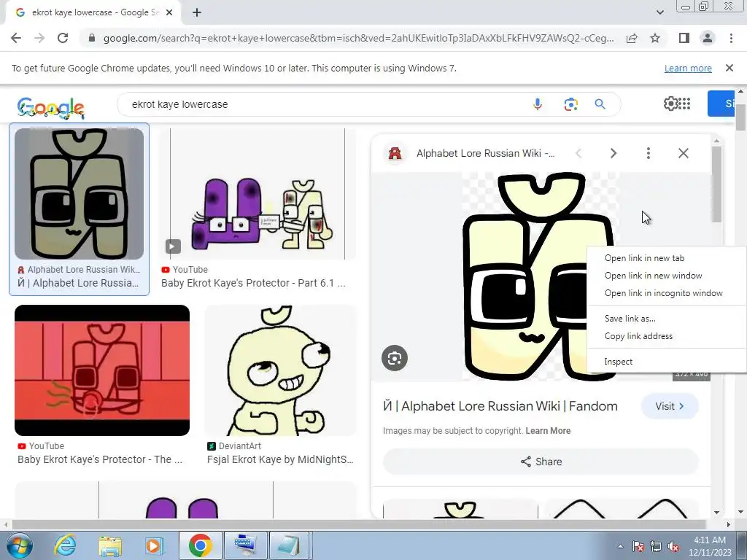Viewport: 747px width, 560px height.
Task: Click the Visit button
Action: 670,406
